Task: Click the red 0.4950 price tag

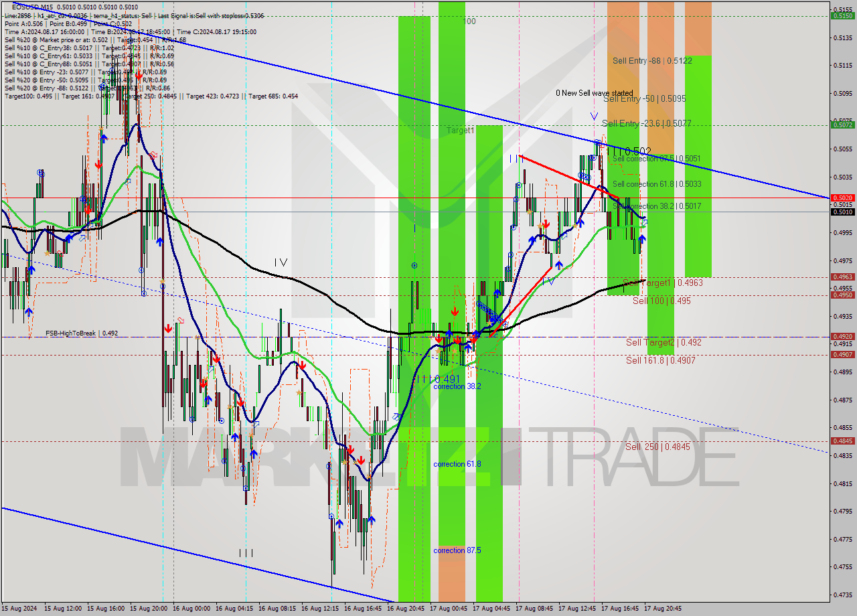Action: (842, 295)
